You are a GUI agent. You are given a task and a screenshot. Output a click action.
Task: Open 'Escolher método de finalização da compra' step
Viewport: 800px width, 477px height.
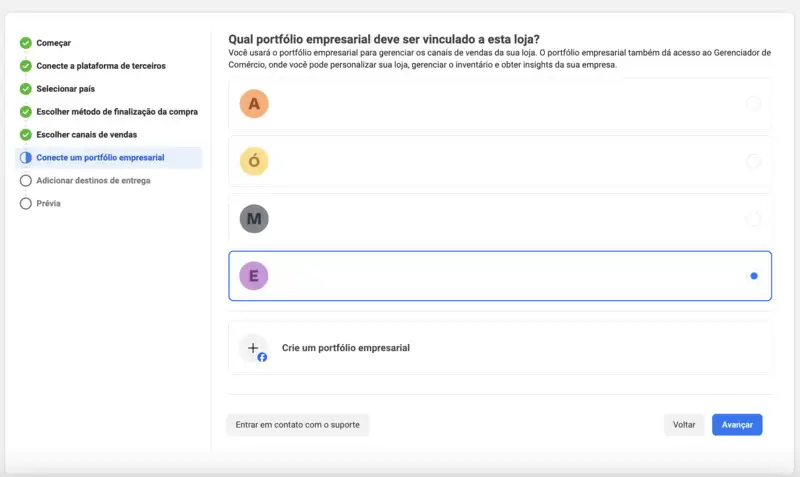point(117,112)
